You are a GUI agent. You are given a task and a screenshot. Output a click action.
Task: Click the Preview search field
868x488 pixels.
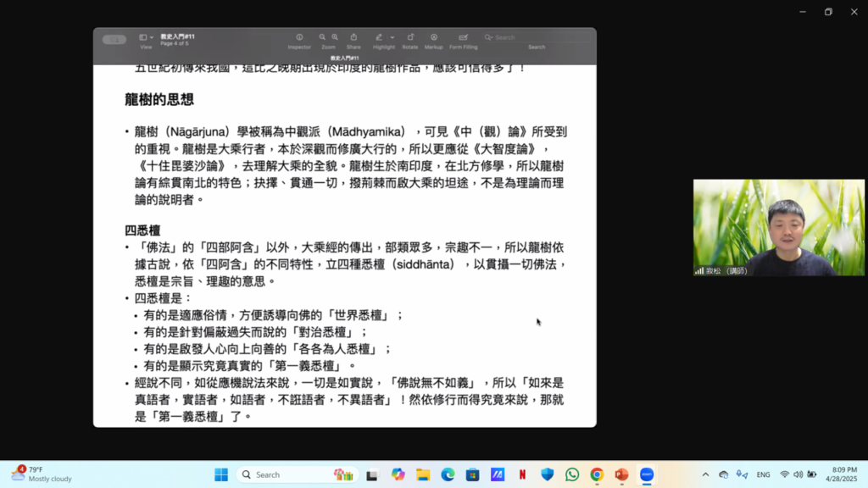coord(536,37)
